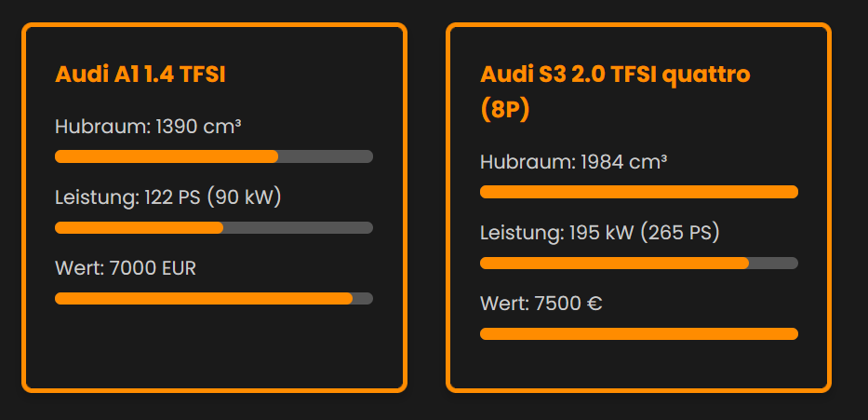Select the Audi S3 card's empty bottom area
The width and height of the screenshot is (868, 420).
click(x=639, y=365)
